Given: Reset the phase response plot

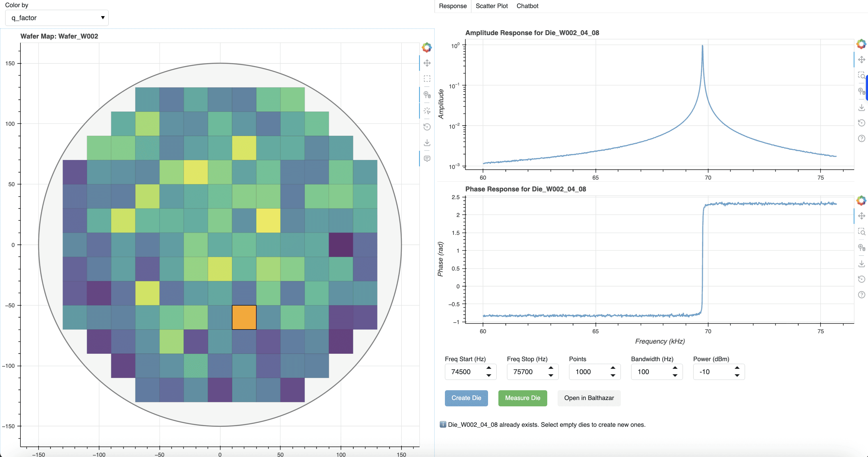Looking at the screenshot, I should tap(861, 279).
